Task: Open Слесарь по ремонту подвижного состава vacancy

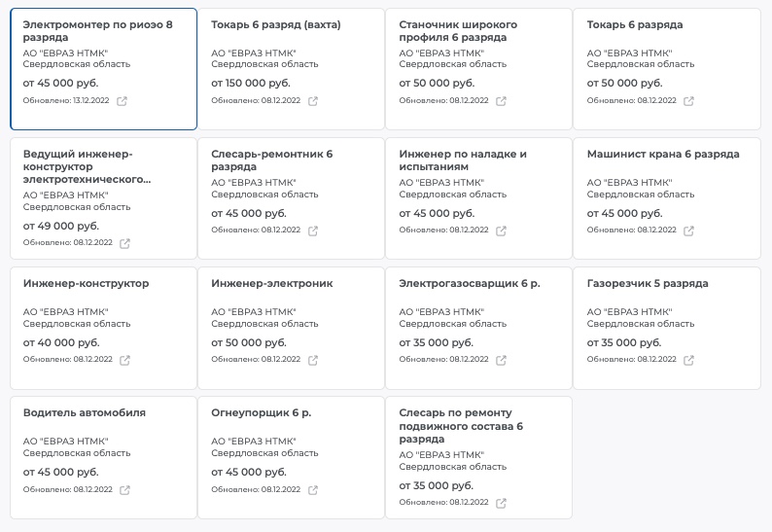Action: [461, 426]
